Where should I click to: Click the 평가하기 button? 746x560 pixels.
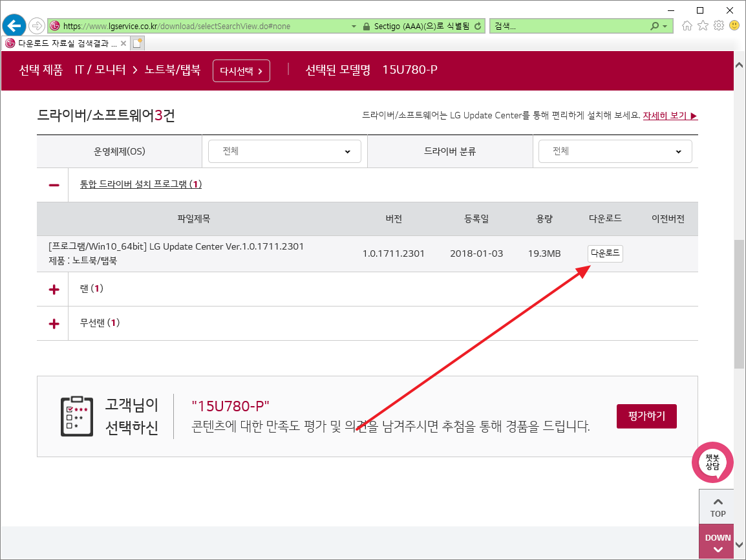(646, 416)
